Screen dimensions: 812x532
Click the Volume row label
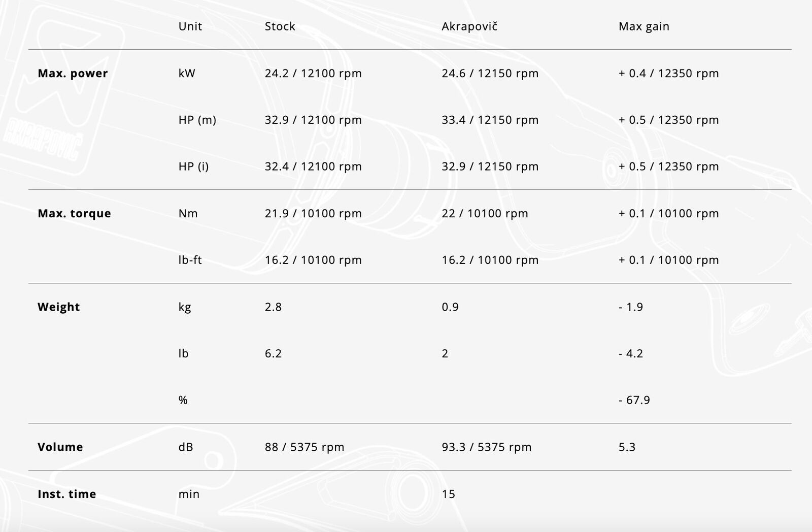60,447
